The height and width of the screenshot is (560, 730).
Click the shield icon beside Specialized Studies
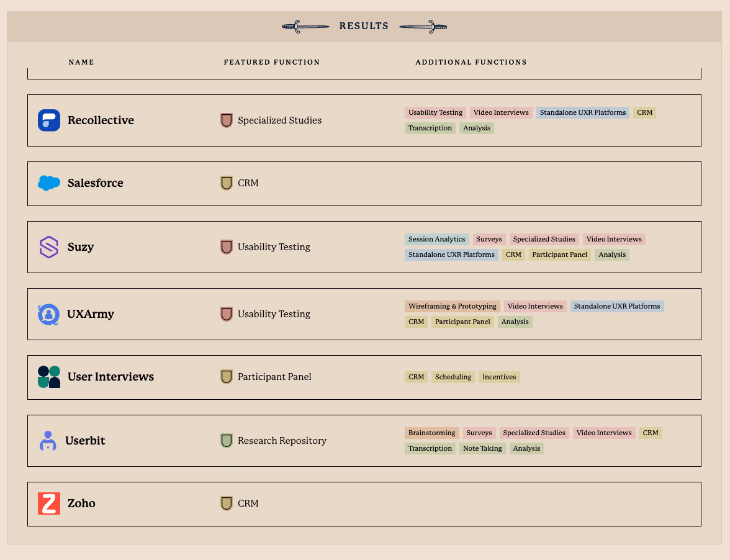click(226, 120)
